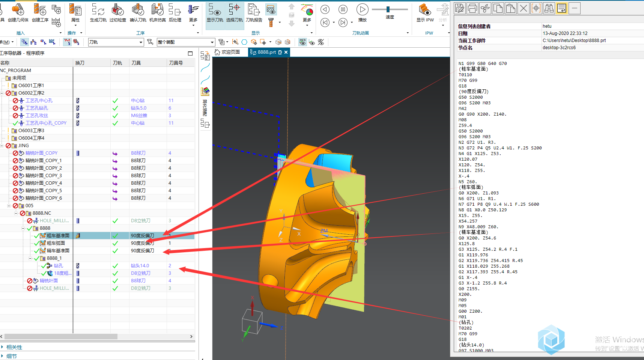Switch to the 欢迎页面 tab
Image resolution: width=644 pixels, height=360 pixels.
227,52
